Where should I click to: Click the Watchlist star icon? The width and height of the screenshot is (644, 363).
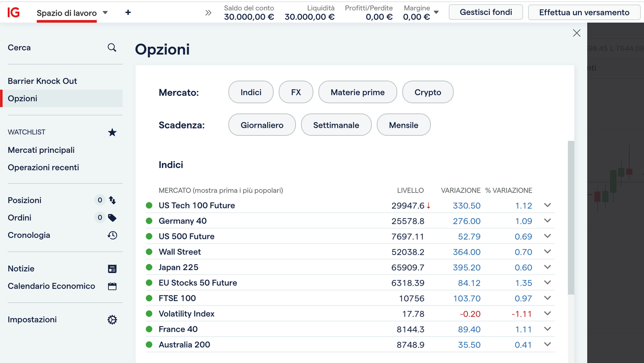point(112,132)
